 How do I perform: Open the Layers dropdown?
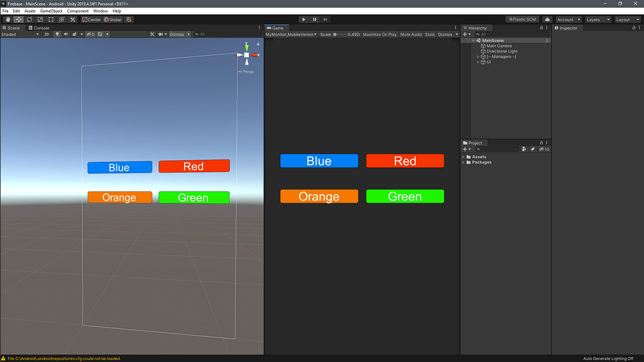pos(598,19)
